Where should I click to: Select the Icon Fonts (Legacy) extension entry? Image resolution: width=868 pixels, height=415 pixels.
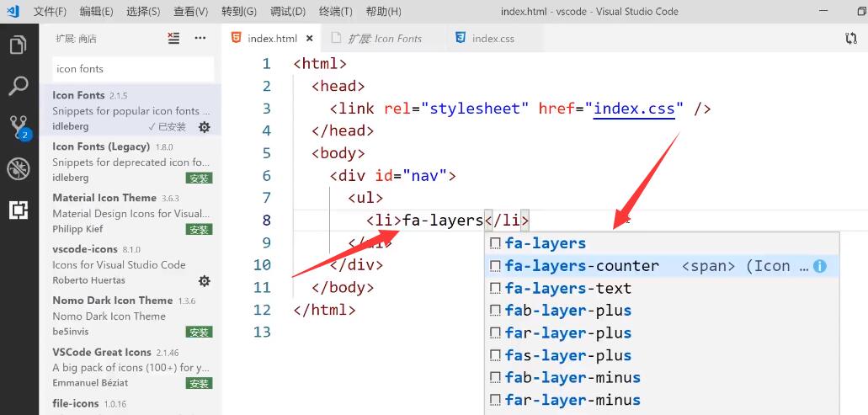130,162
